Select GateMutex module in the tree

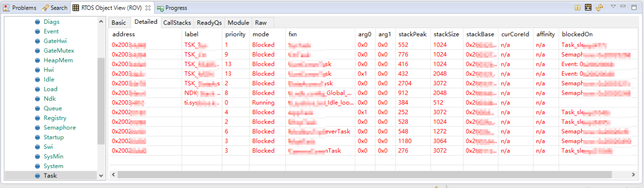tap(58, 51)
